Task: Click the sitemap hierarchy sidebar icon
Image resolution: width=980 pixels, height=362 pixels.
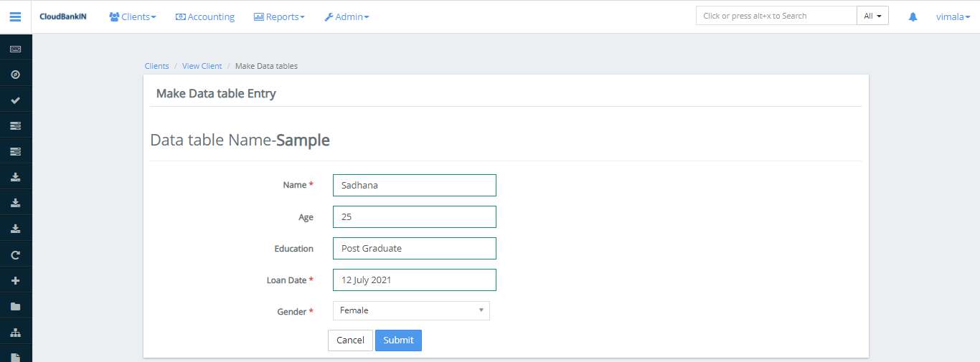Action: pyautogui.click(x=15, y=332)
